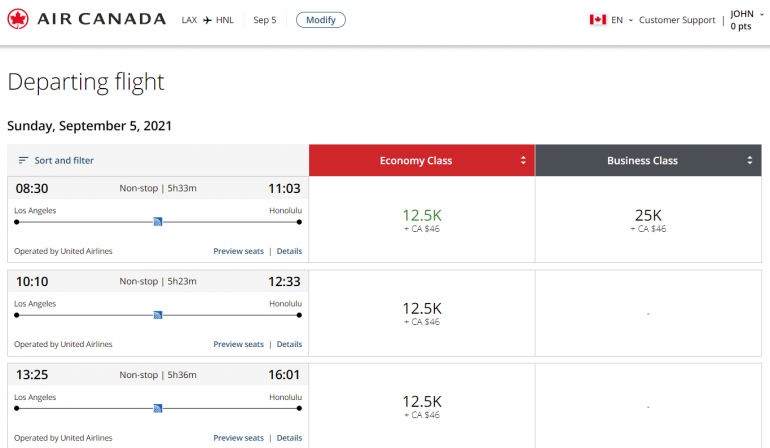The image size is (770, 448).
Task: Expand the EN language dropdown
Action: [x=622, y=20]
